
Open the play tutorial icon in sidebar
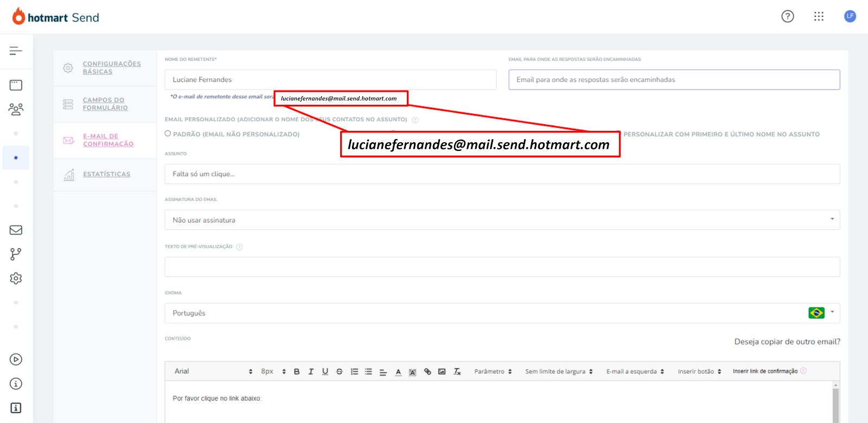tap(16, 359)
